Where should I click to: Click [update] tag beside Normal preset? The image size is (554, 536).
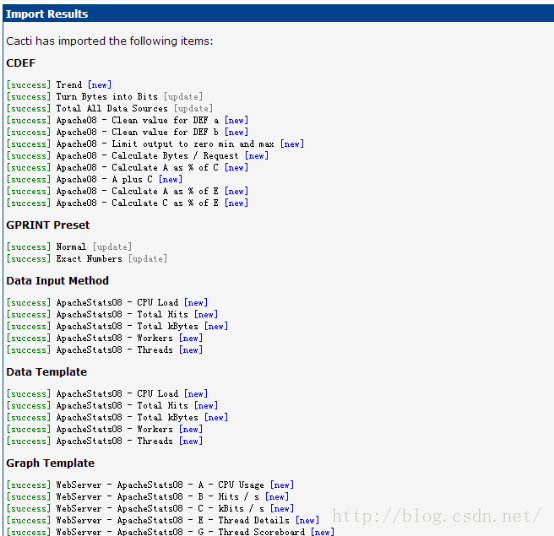pos(112,247)
